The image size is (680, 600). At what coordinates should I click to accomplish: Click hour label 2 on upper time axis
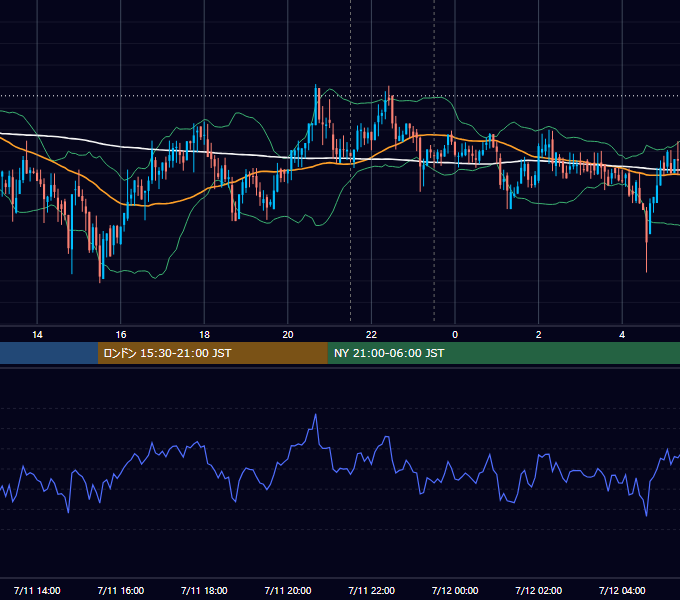pos(538,335)
